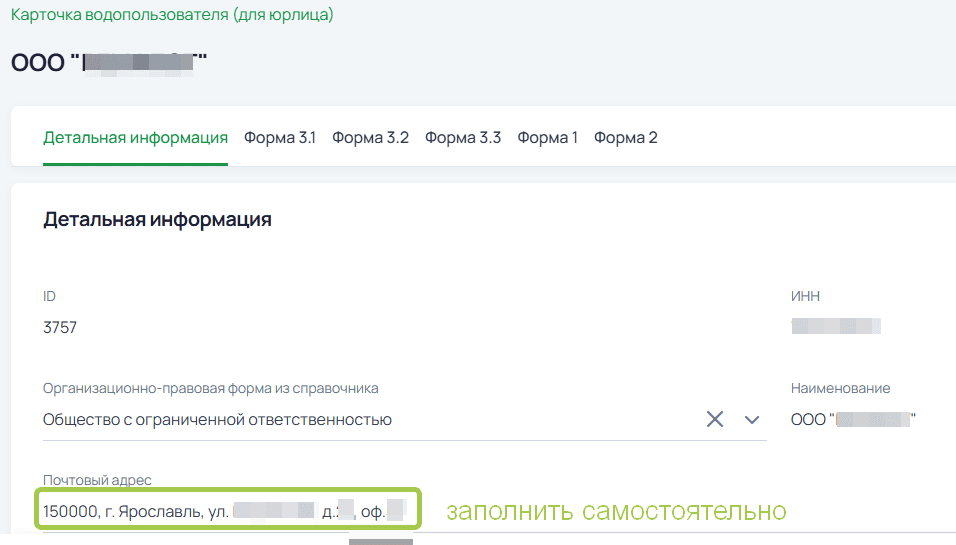Image resolution: width=956 pixels, height=545 pixels.
Task: Switch to the Детальная информация tab
Action: tap(135, 138)
